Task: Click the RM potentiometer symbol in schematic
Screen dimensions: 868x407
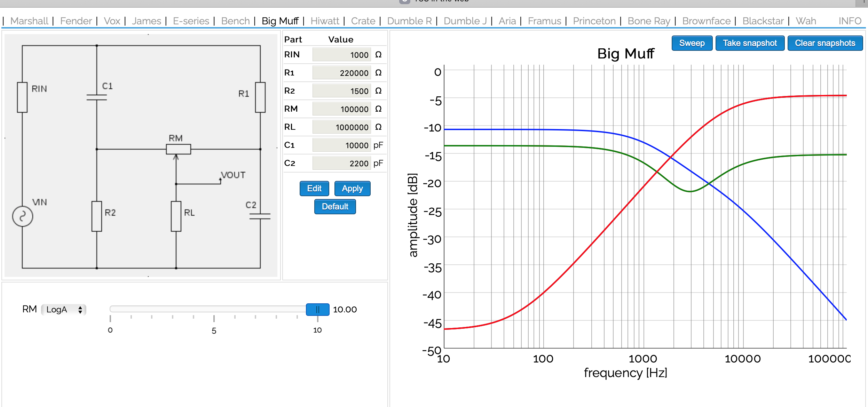Action: point(178,149)
